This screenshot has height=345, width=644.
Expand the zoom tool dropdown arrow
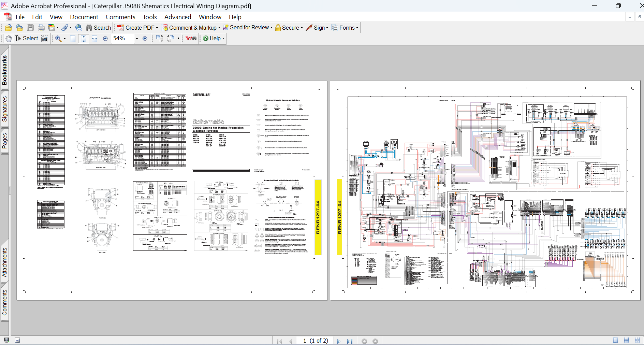pos(64,39)
